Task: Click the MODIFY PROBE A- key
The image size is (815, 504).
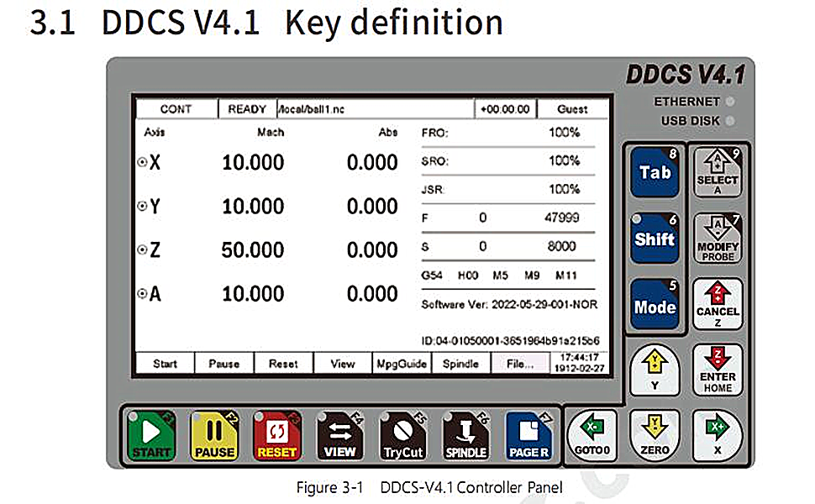Action: (x=718, y=238)
